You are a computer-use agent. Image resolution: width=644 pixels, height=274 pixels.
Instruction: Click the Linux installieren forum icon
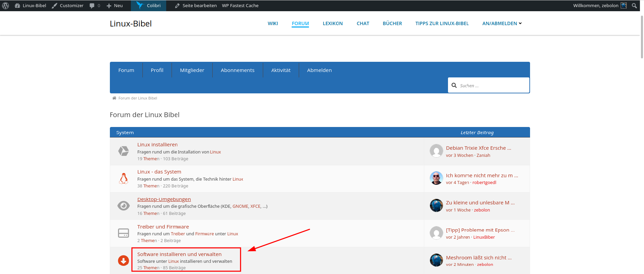(x=123, y=151)
